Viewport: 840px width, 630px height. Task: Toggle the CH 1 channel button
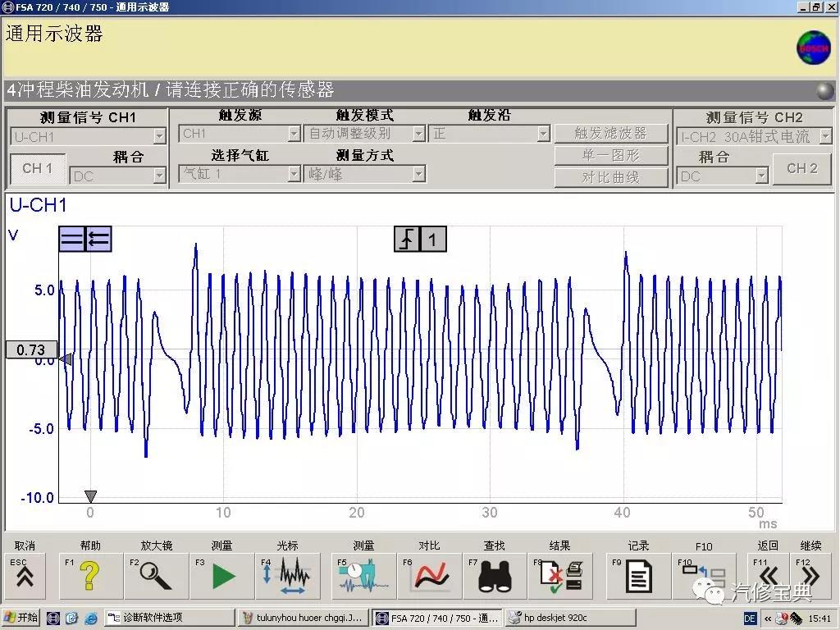(38, 168)
